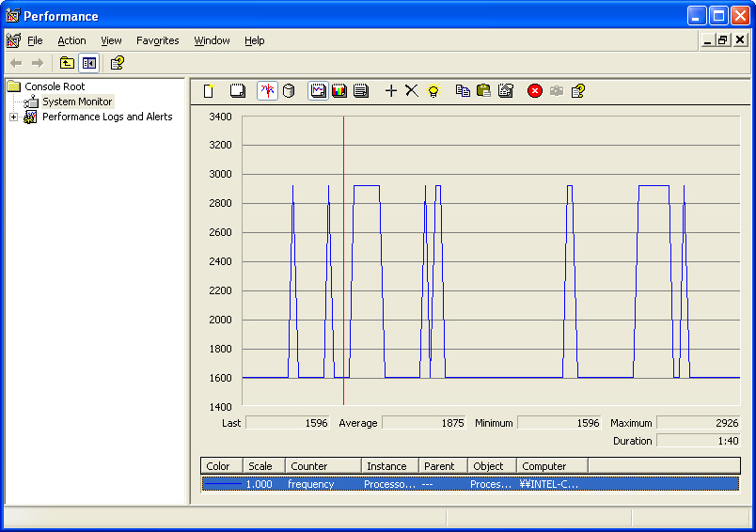Select Console Root tree item
The image size is (756, 532).
coord(55,86)
